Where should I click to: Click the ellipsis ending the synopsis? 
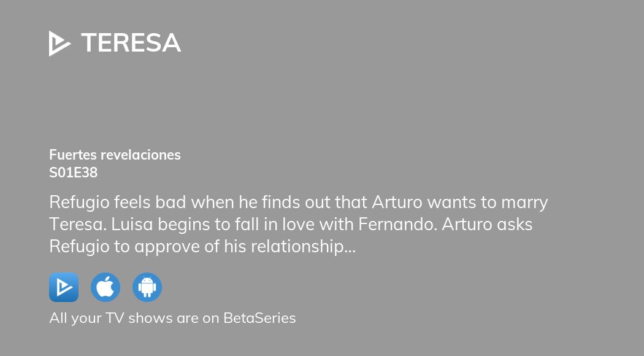351,247
